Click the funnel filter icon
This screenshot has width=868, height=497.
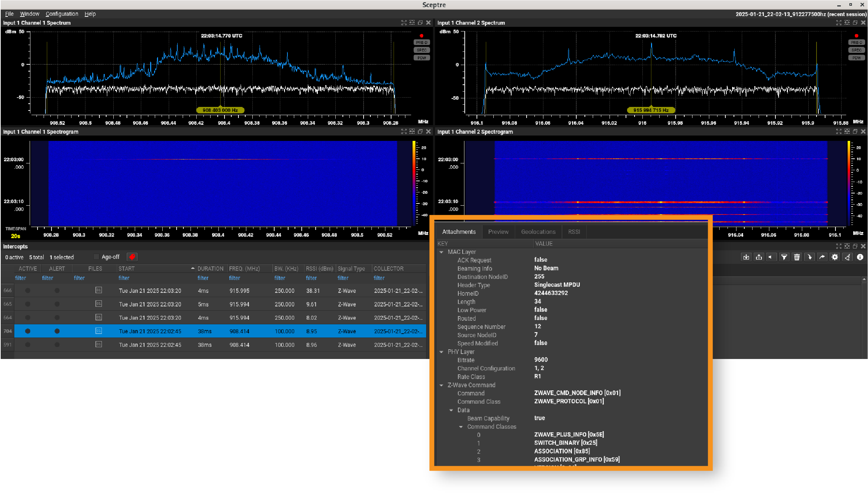click(x=784, y=257)
